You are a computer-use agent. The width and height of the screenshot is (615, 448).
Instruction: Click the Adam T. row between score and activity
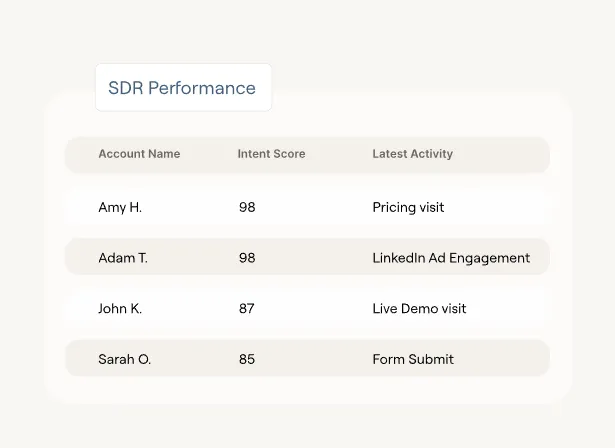pos(314,257)
